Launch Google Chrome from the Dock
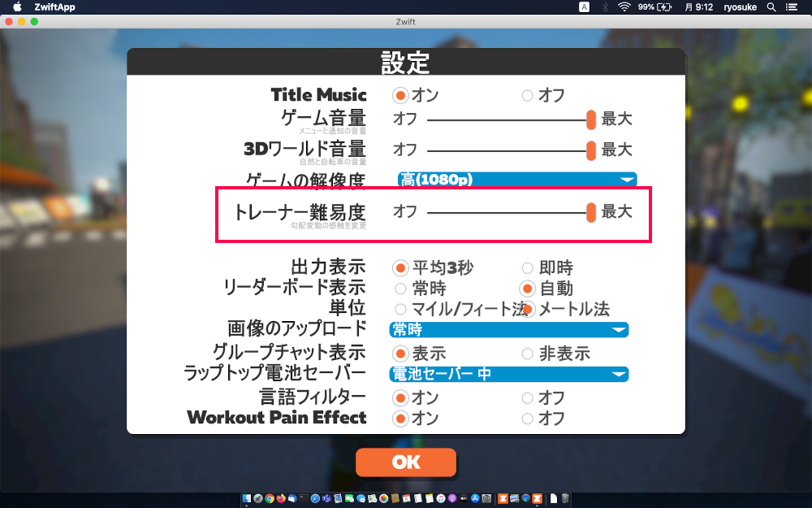This screenshot has height=508, width=812. [x=270, y=499]
